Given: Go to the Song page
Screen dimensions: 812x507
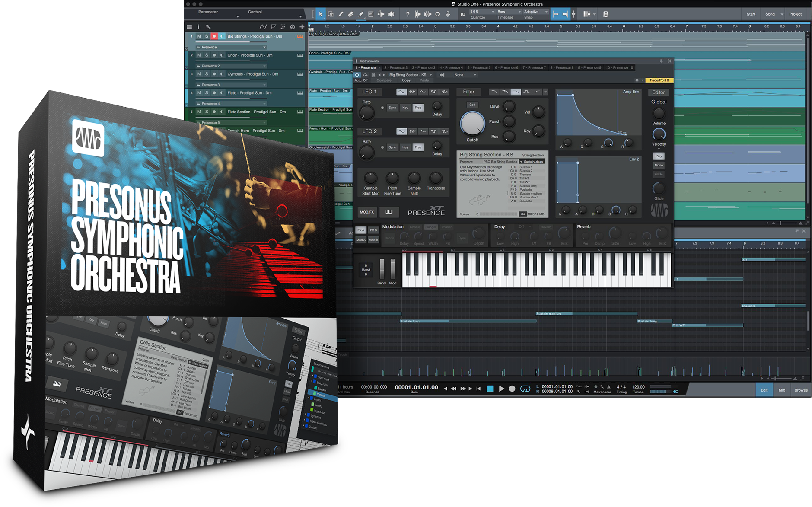Looking at the screenshot, I should [x=770, y=14].
